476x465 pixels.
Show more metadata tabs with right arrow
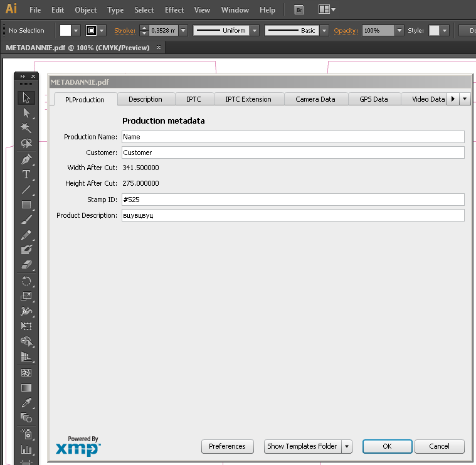(x=453, y=99)
